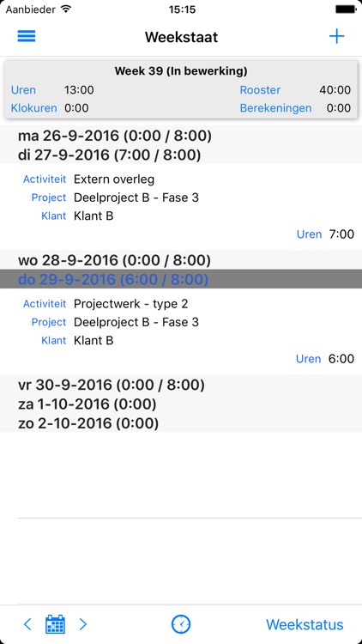The width and height of the screenshot is (362, 644).
Task: Go to previous week arrow
Action: (27, 624)
